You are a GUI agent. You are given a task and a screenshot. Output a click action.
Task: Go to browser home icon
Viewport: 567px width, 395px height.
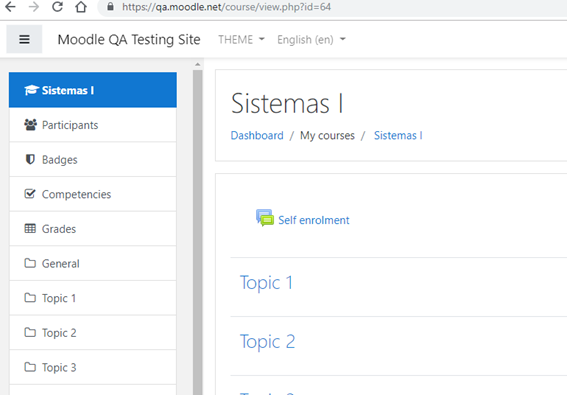[x=81, y=7]
